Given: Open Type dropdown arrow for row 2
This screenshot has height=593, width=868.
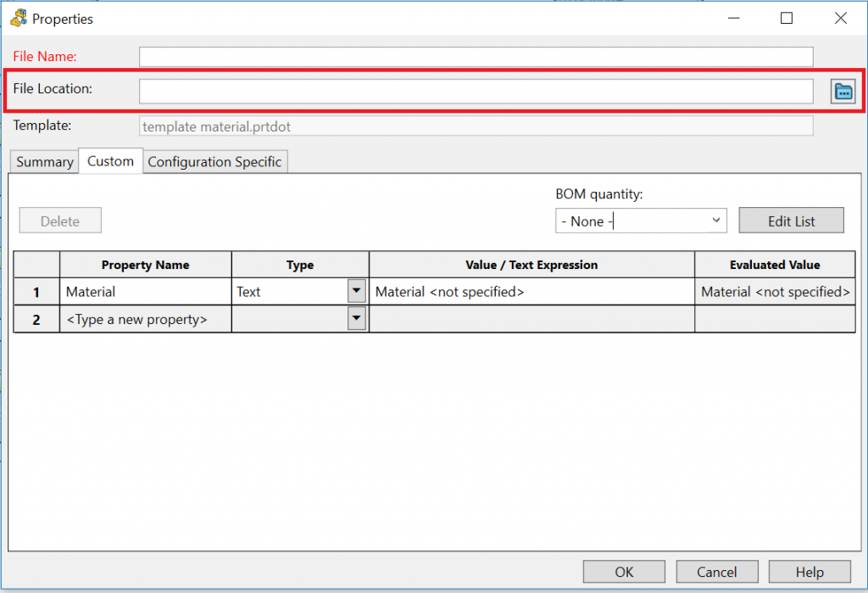Looking at the screenshot, I should [x=357, y=319].
